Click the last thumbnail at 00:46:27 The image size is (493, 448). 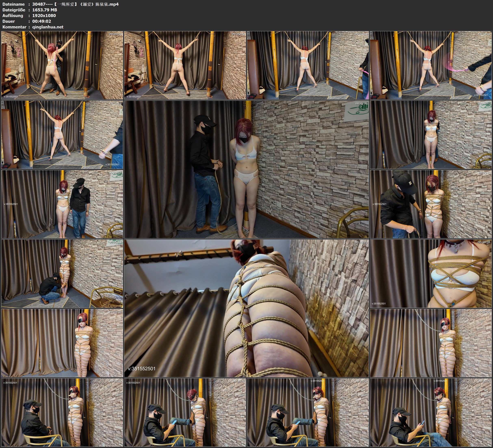(x=431, y=412)
